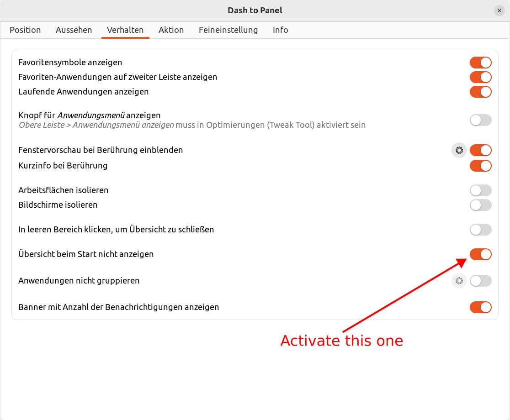Viewport: 510px width, 420px height.
Task: Enable Arbeitsflächen isolieren
Action: point(480,190)
